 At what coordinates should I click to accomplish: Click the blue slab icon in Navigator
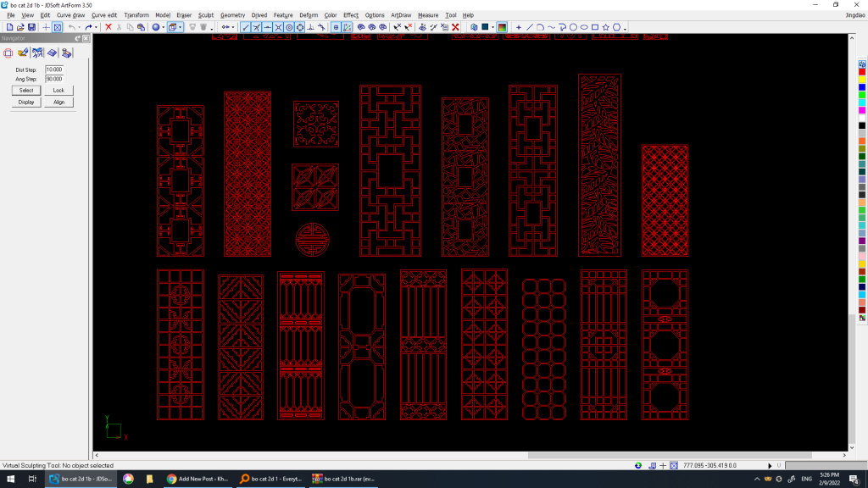(x=52, y=53)
